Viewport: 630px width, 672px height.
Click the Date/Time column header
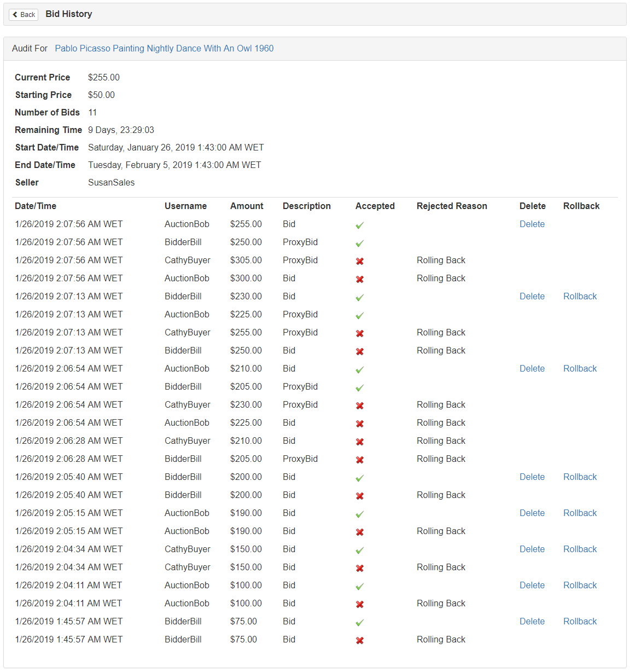click(x=36, y=206)
